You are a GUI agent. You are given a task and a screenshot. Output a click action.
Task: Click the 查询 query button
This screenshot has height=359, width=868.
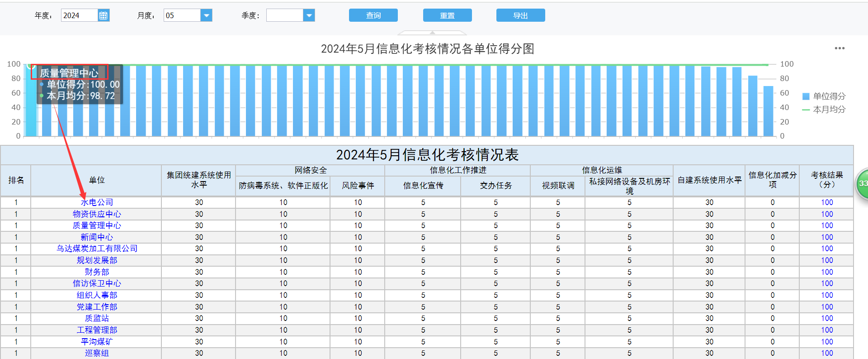(x=373, y=15)
